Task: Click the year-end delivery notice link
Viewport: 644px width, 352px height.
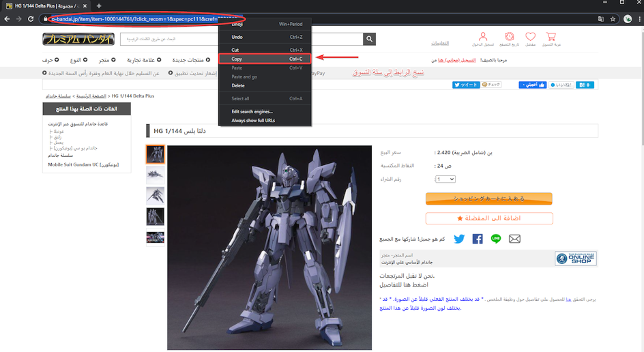Action: [x=101, y=73]
